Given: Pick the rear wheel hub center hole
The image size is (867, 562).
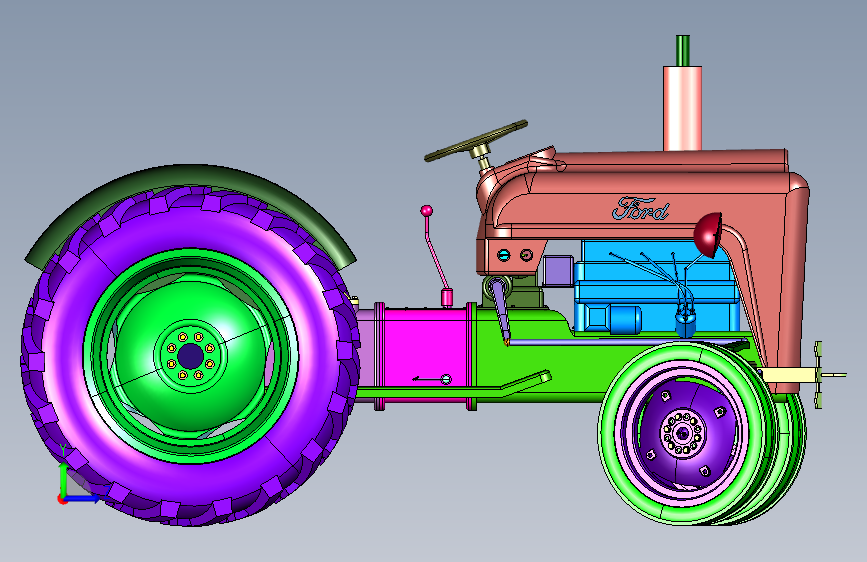Looking at the screenshot, I should [191, 356].
